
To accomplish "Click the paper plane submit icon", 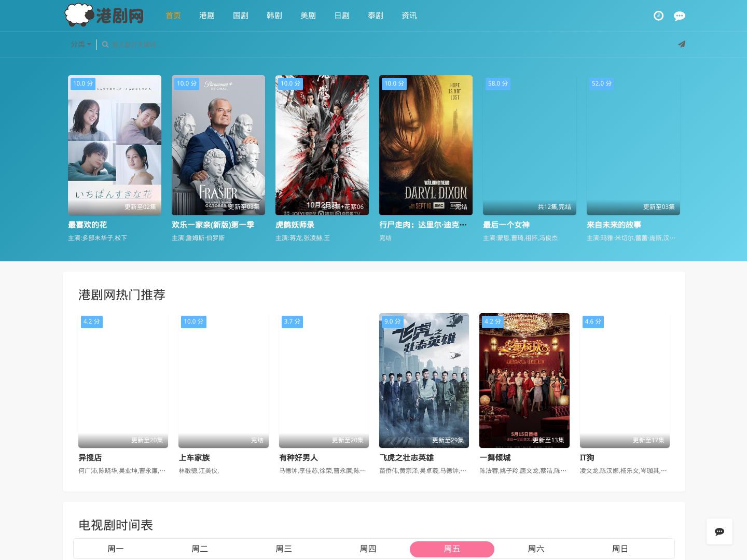I will (x=682, y=44).
